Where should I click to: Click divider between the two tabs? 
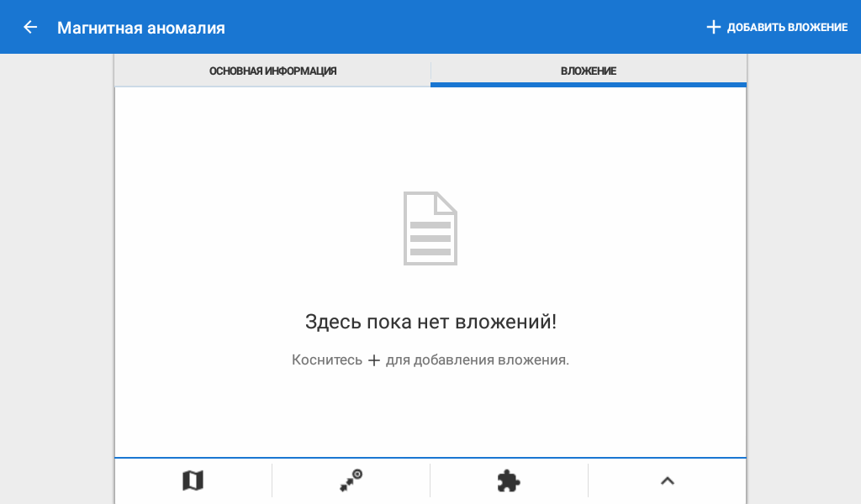(x=430, y=71)
